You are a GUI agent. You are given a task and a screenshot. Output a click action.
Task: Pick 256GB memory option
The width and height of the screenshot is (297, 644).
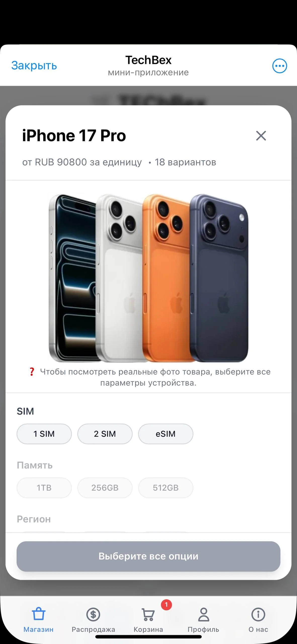pos(105,488)
